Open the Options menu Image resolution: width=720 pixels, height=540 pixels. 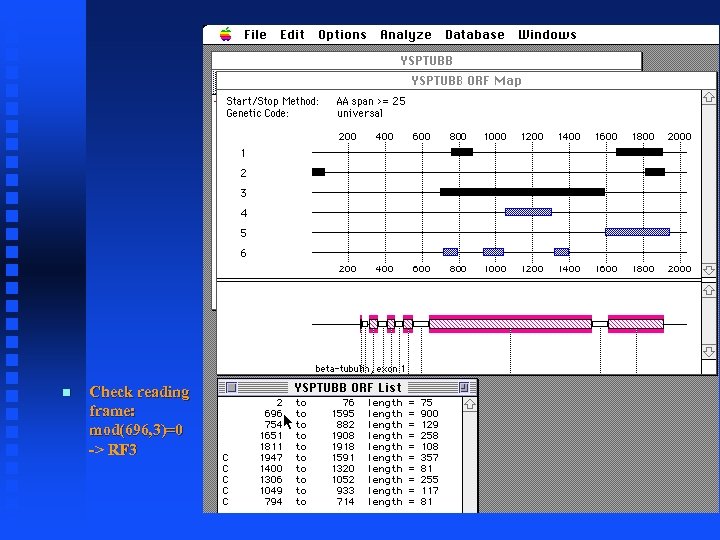click(343, 35)
